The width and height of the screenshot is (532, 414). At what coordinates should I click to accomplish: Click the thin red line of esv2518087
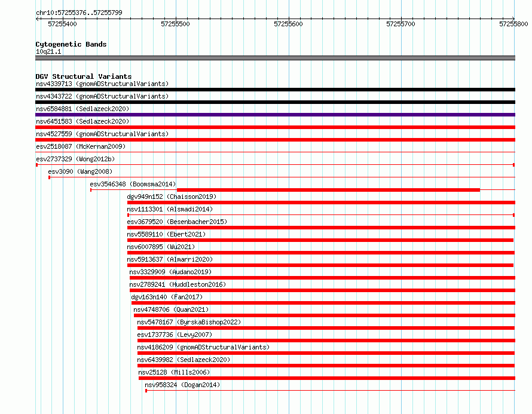[x=275, y=152]
